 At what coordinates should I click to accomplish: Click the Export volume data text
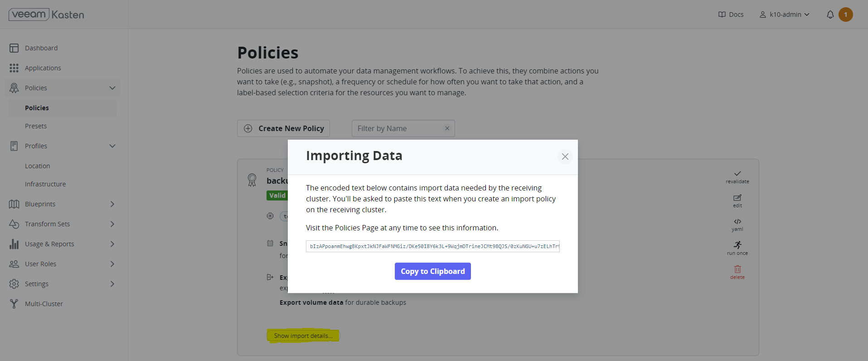coord(311,302)
